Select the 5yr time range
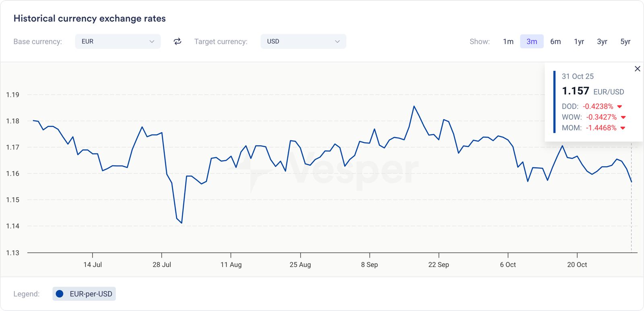The height and width of the screenshot is (311, 644). pyautogui.click(x=625, y=41)
